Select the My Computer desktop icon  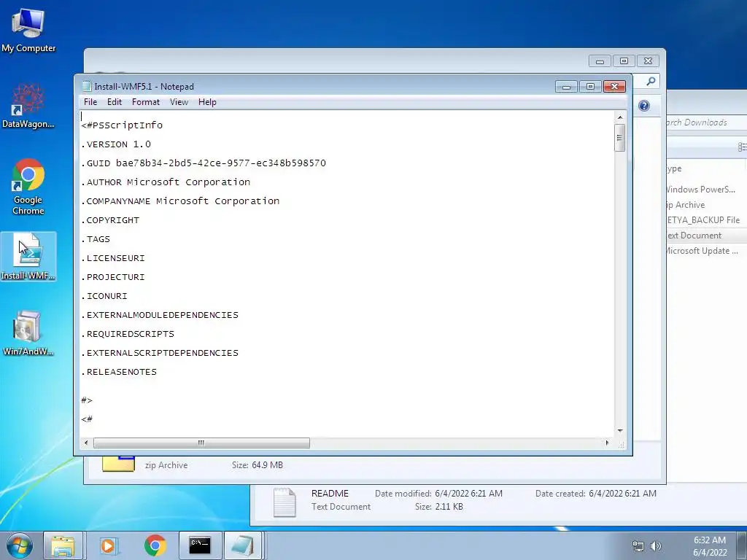pyautogui.click(x=28, y=29)
